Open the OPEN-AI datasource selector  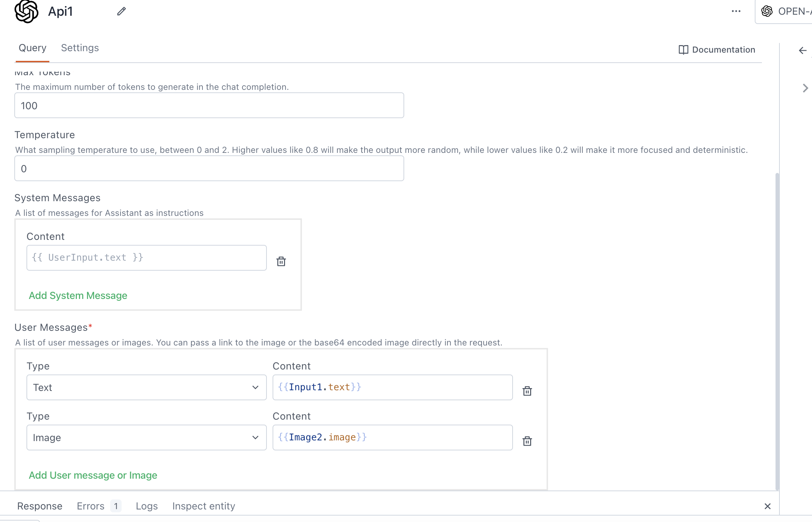pos(787,11)
